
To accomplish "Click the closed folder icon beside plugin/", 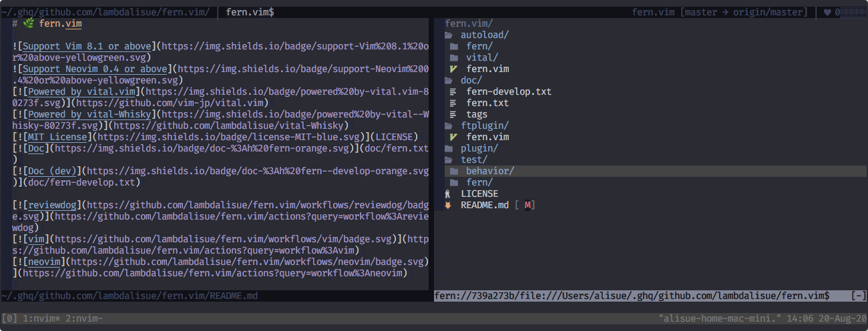I will [448, 148].
